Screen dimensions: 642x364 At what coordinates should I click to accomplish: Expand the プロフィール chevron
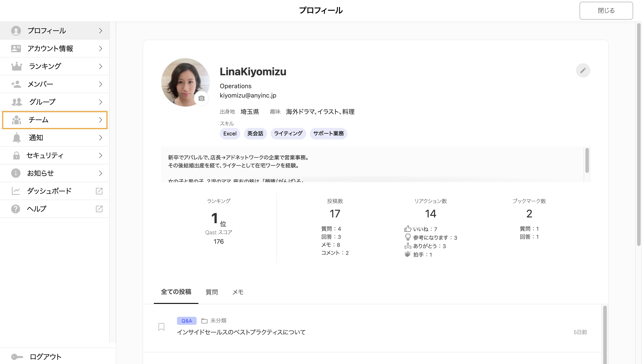[101, 31]
